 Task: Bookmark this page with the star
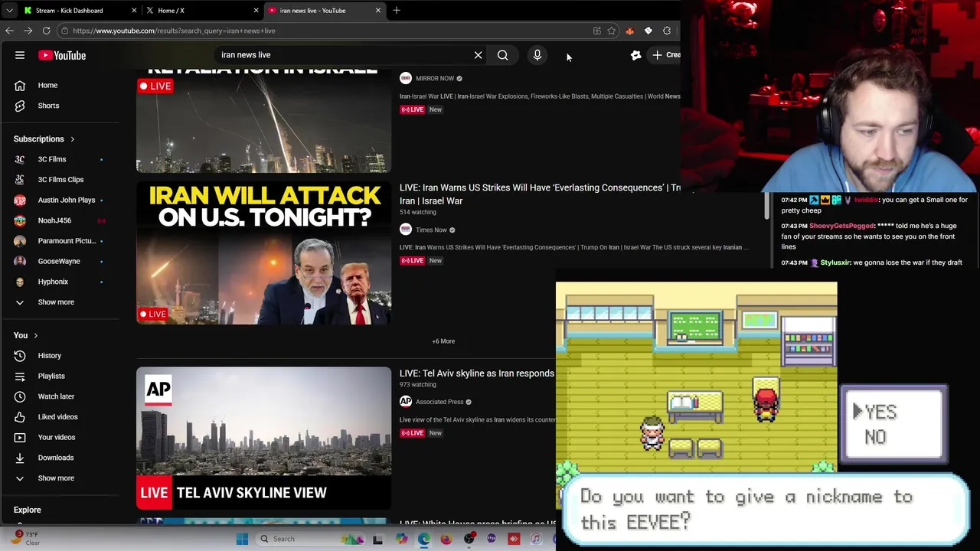[611, 31]
